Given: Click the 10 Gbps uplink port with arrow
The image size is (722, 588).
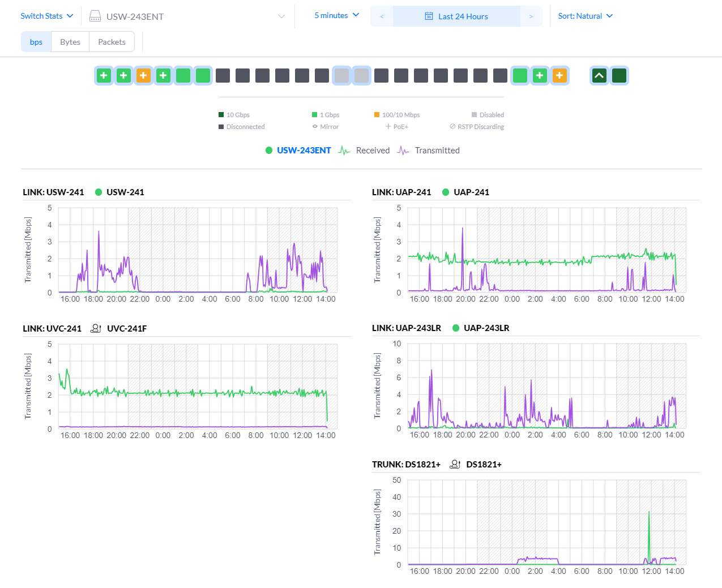Looking at the screenshot, I should coord(599,75).
